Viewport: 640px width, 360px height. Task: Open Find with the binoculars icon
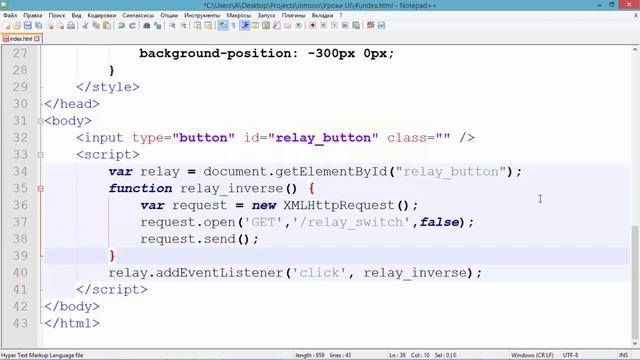tap(147, 25)
